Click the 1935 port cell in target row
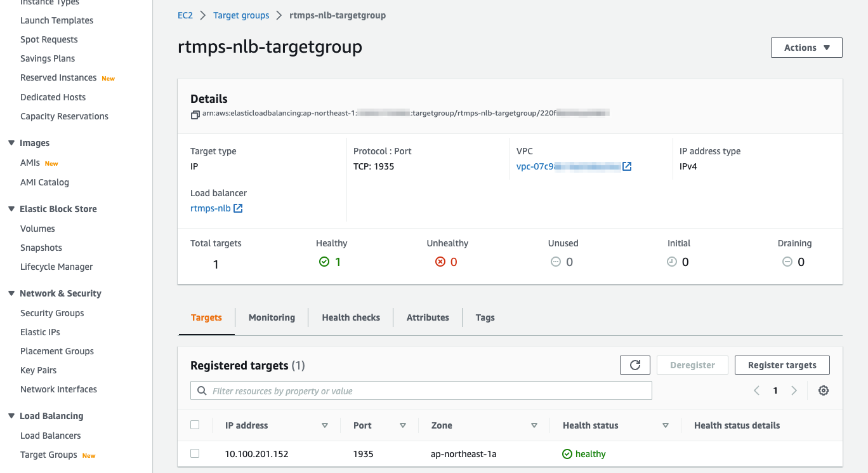This screenshot has width=868, height=473. 364,454
